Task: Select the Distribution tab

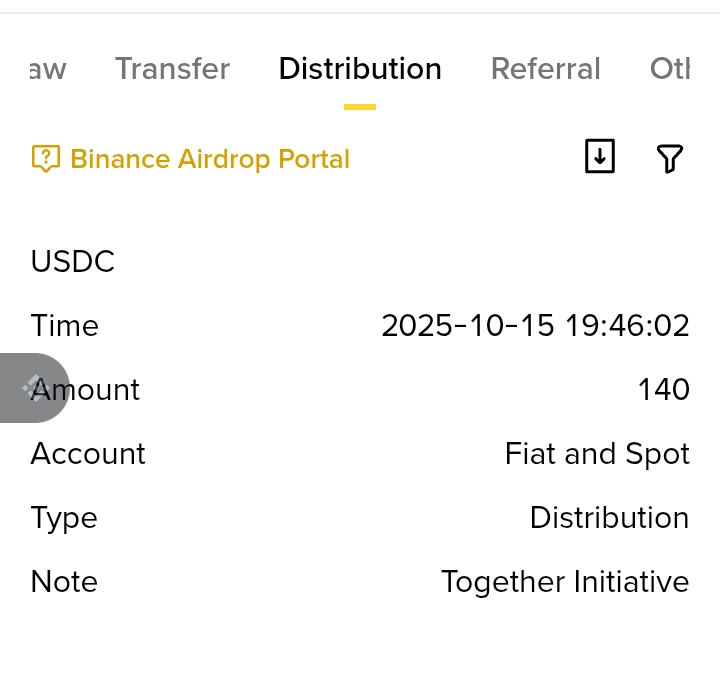Action: coord(360,69)
